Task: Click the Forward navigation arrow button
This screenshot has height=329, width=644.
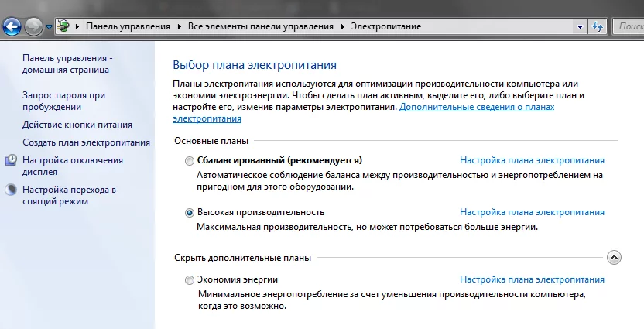Action: [x=34, y=26]
